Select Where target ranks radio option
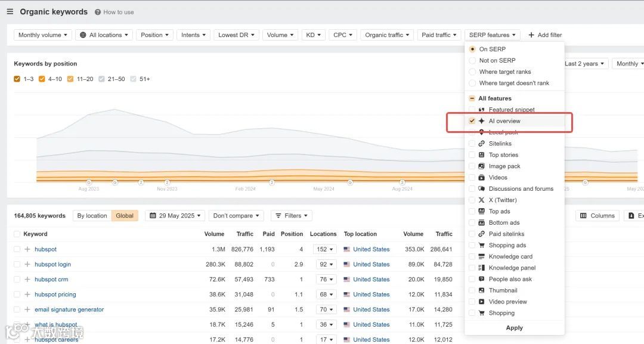Image resolution: width=644 pixels, height=344 pixels. click(472, 72)
